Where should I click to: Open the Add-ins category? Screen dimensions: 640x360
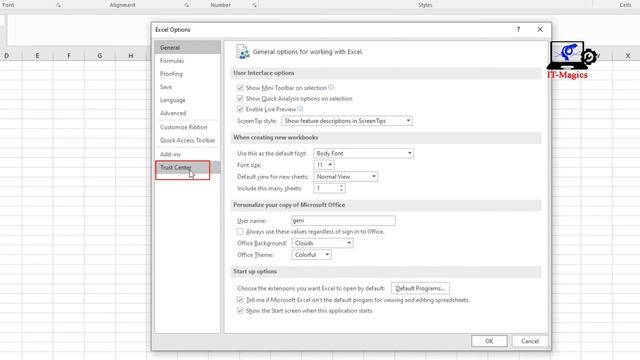[x=187, y=154]
